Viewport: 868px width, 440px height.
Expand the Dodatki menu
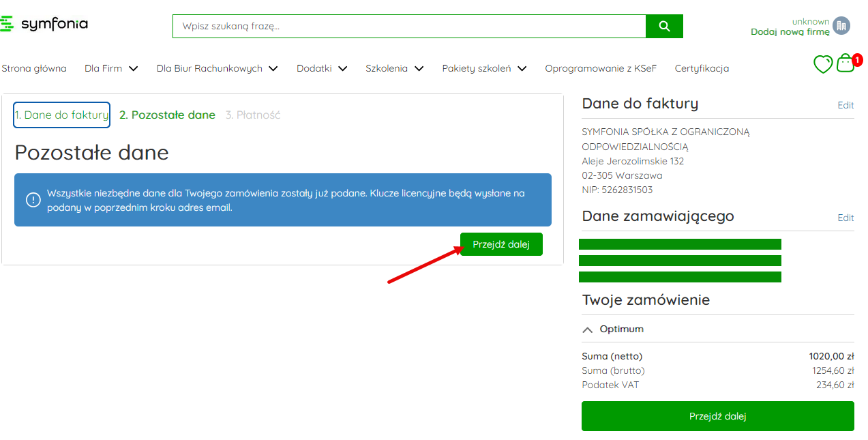tap(322, 68)
